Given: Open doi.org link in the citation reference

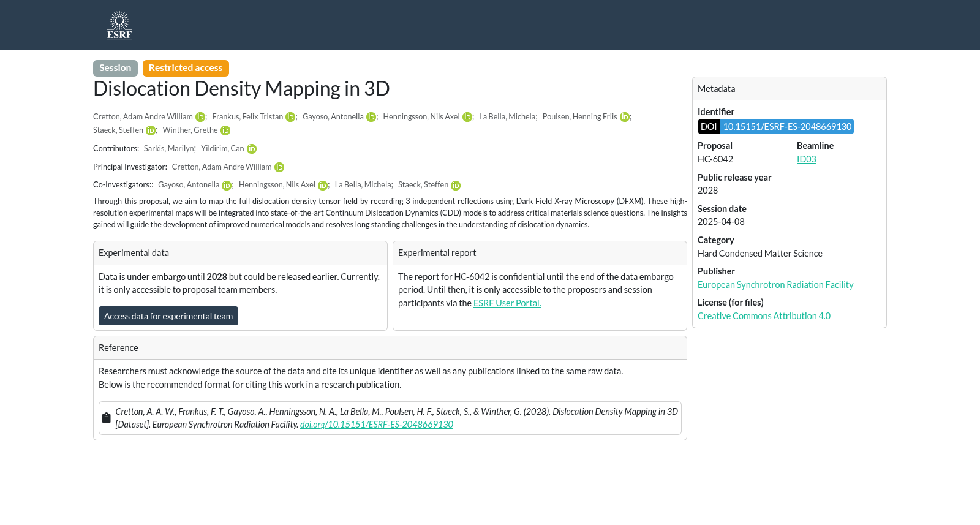Looking at the screenshot, I should click(x=377, y=425).
